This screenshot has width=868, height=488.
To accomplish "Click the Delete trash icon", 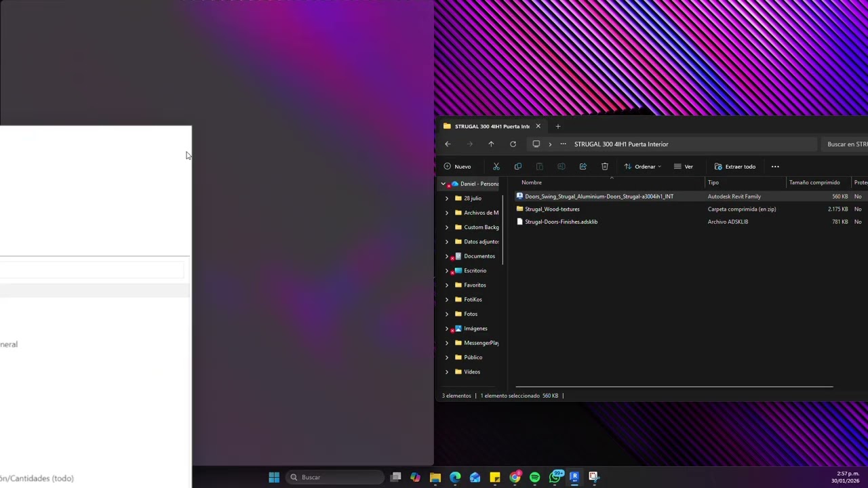I will tap(605, 166).
